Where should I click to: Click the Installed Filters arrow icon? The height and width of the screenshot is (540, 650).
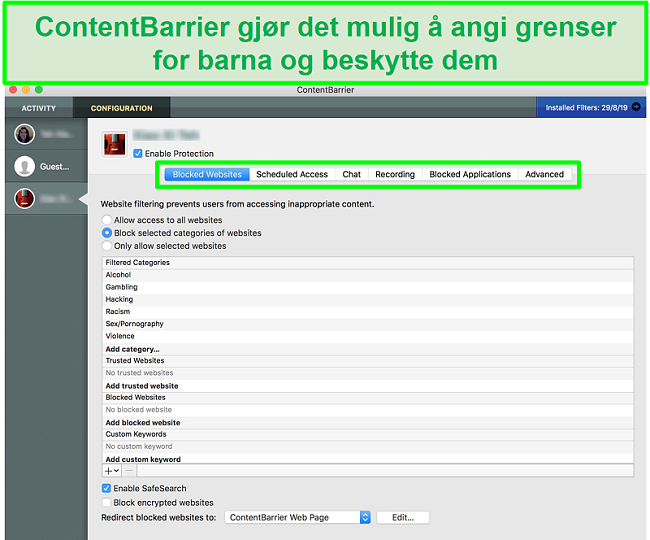point(636,107)
